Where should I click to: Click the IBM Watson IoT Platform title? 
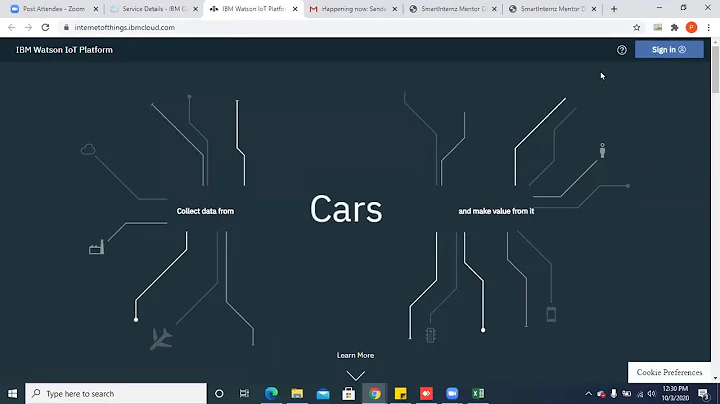pos(64,50)
